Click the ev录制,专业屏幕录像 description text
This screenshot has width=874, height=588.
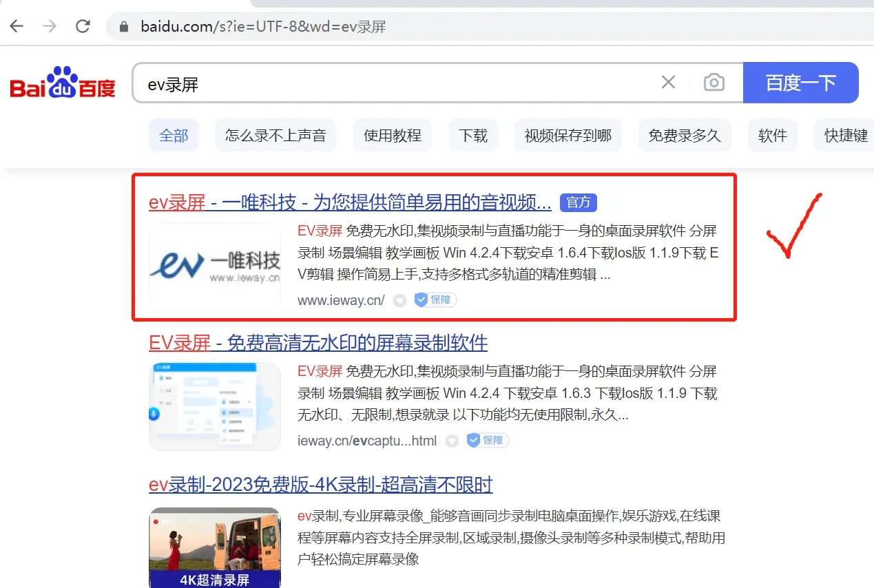(511, 538)
